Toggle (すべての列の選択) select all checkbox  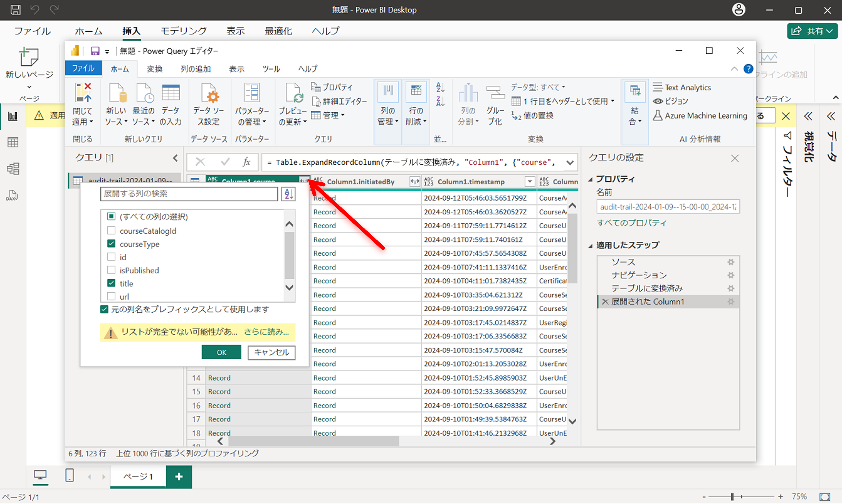click(x=111, y=216)
